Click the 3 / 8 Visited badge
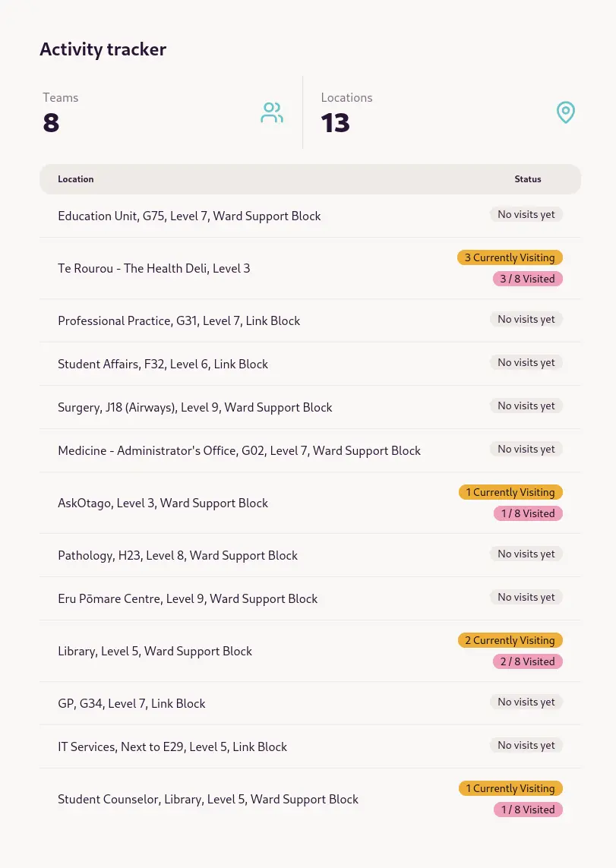This screenshot has width=616, height=868. (x=527, y=279)
